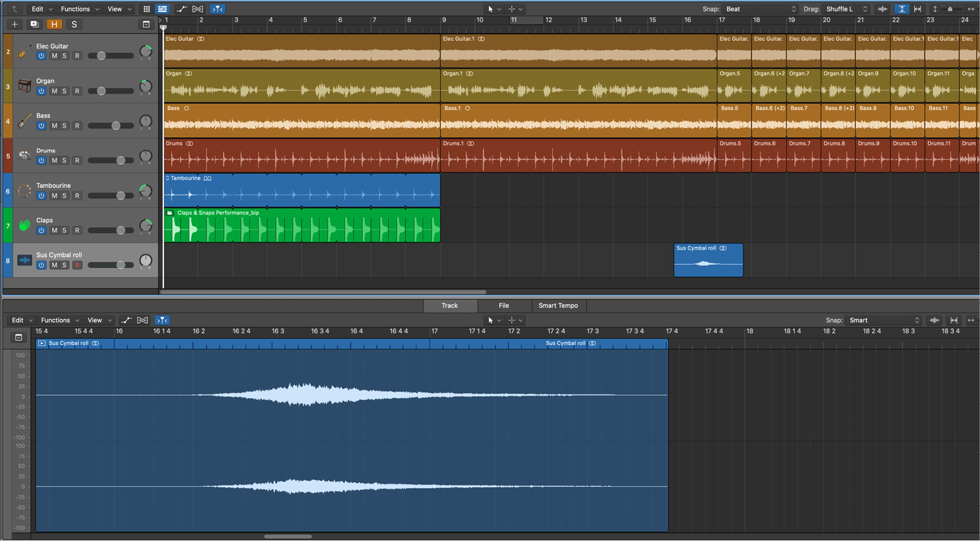Click the H button to hide tracks
The height and width of the screenshot is (541, 980).
pos(55,24)
